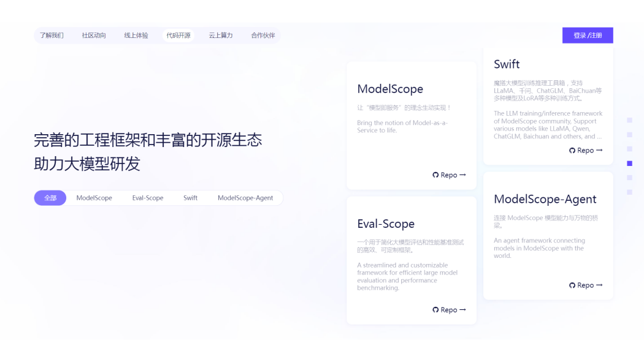Click the arrow icon on ModelScope card
The height and width of the screenshot is (362, 644).
[x=462, y=175]
